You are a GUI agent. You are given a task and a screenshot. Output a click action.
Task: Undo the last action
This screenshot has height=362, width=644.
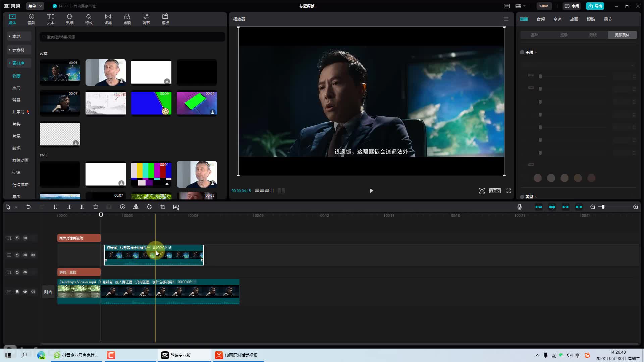[x=29, y=207]
